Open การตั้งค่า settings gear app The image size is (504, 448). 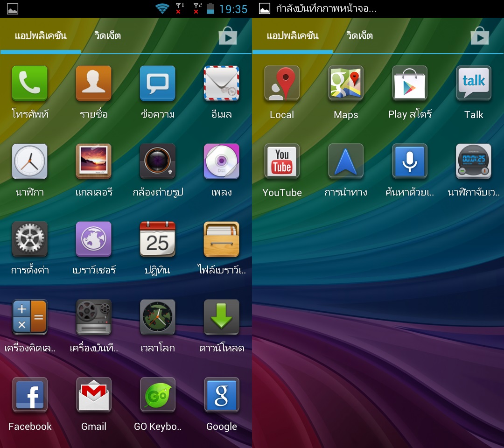(29, 239)
